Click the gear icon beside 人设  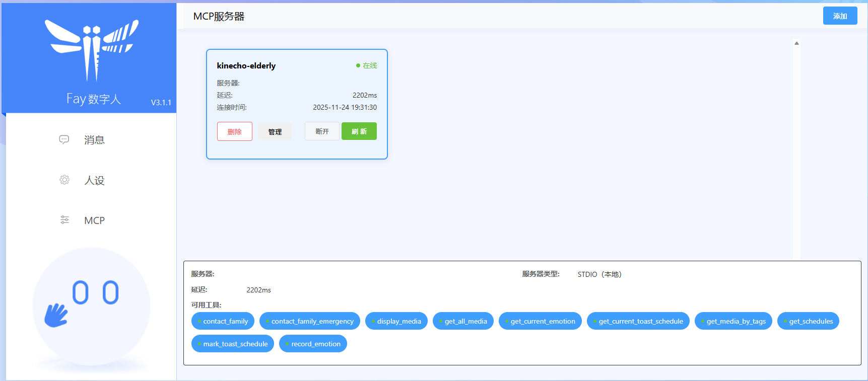(64, 180)
